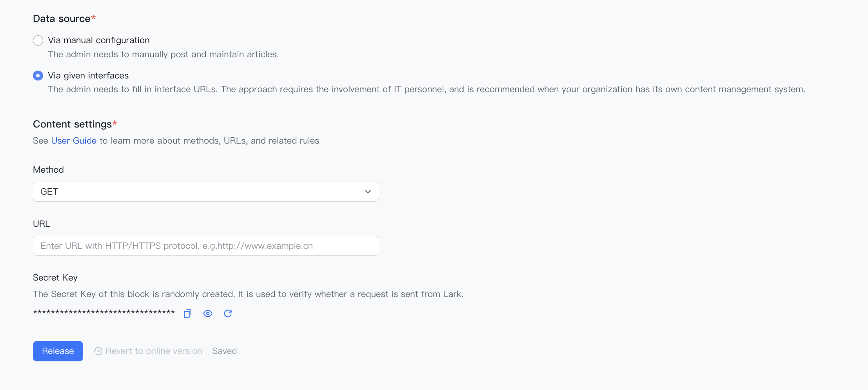Click the duplicate icon after the asterisks
Screen dimensions: 868x390
188,313
